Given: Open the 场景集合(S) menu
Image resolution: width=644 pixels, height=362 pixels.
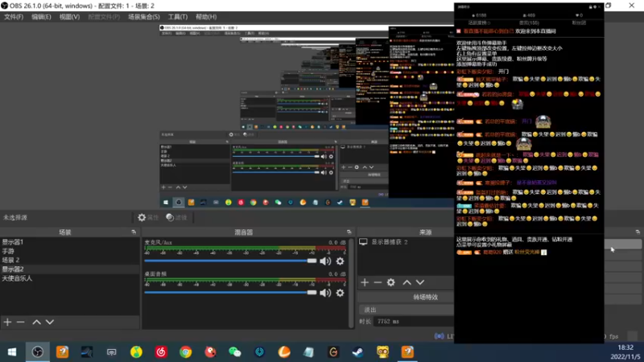Looking at the screenshot, I should tap(144, 17).
